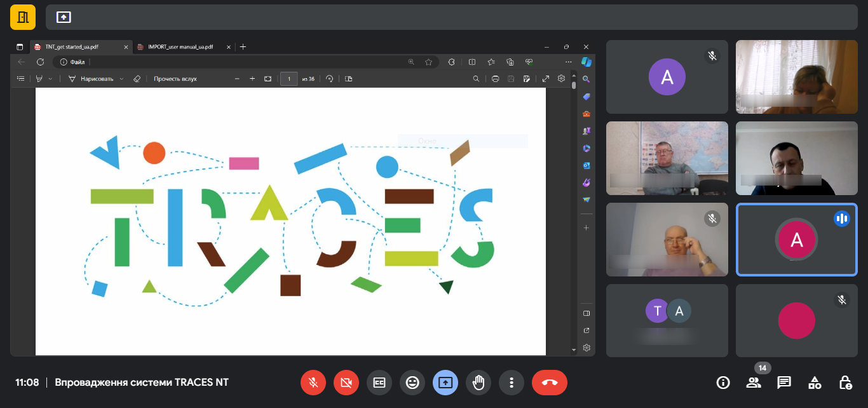Screen dimensions: 868x408
Task: Click the address bar showing Файл
Action: (245, 62)
